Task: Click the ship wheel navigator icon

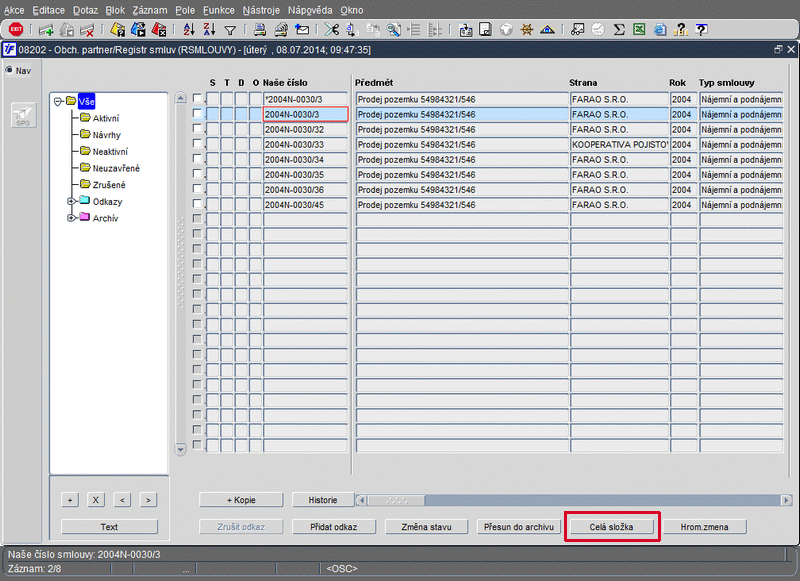Action: [x=527, y=30]
